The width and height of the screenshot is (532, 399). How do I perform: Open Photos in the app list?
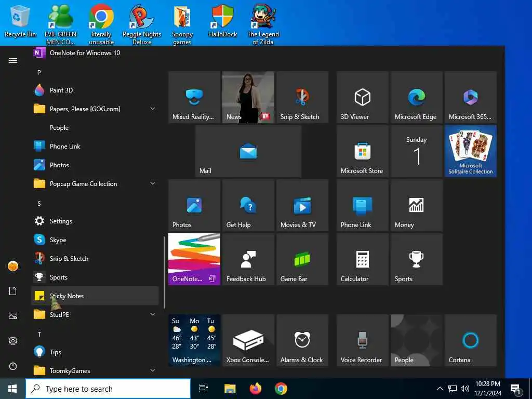95,165
